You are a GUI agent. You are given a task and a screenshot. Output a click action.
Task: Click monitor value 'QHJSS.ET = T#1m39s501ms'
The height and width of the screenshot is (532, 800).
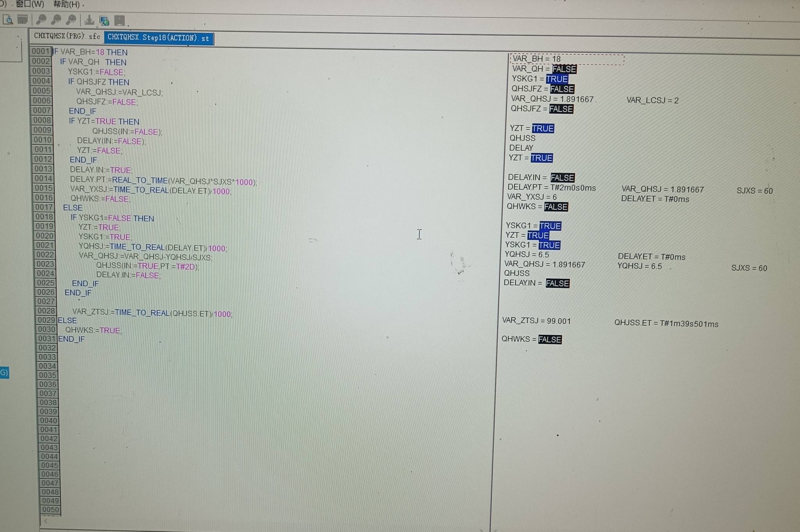[x=666, y=323]
